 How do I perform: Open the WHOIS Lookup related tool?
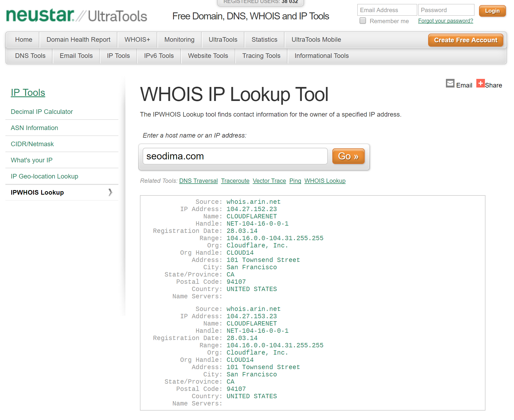pos(325,181)
